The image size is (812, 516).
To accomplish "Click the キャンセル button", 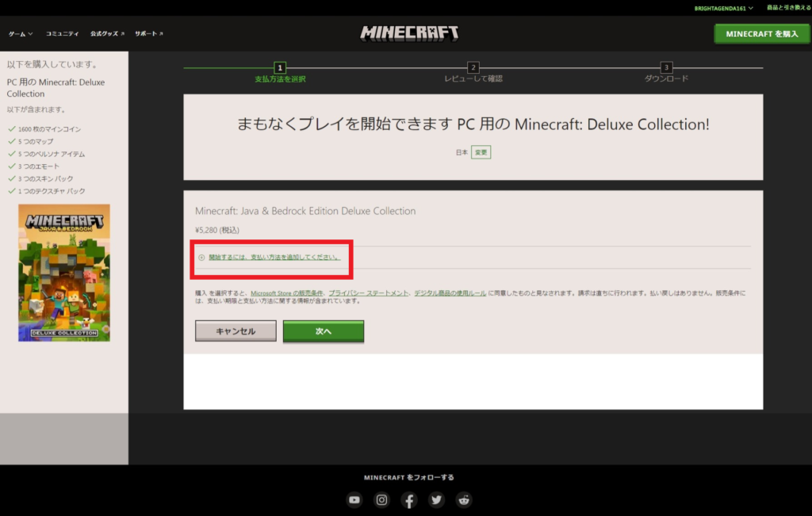I will (x=236, y=331).
